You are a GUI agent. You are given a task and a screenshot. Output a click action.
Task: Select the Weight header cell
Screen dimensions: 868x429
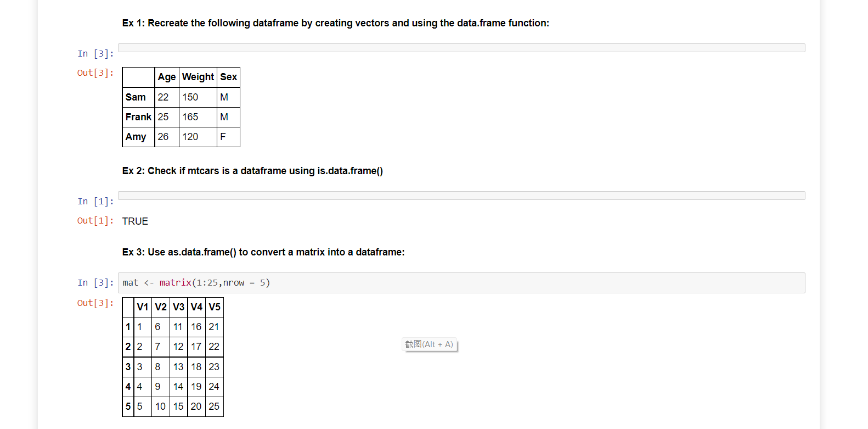click(x=198, y=77)
